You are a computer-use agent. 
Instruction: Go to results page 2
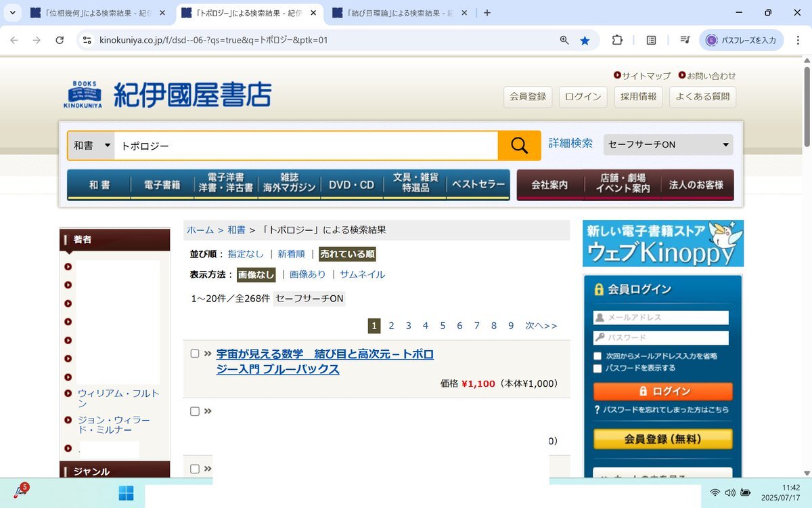point(391,326)
